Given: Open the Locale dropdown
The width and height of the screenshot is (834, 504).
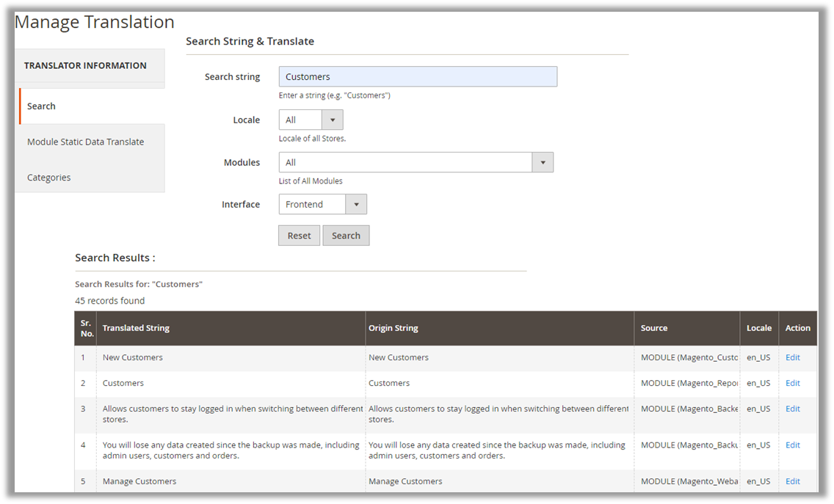Looking at the screenshot, I should (x=311, y=120).
